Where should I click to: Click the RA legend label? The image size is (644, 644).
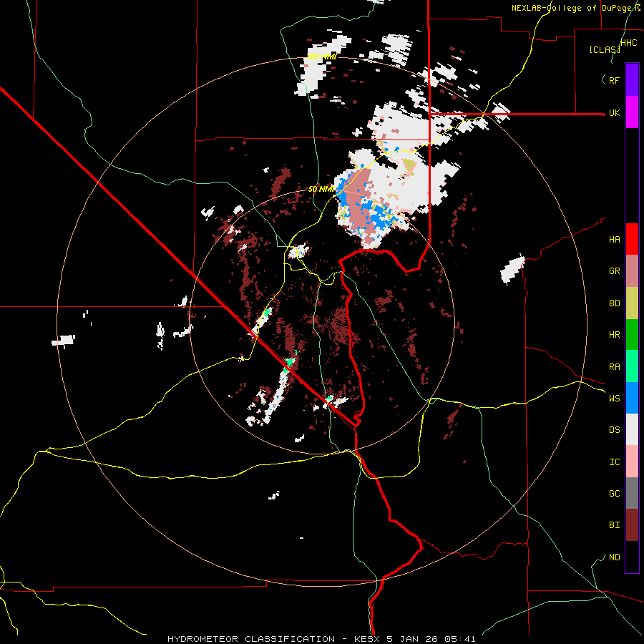[x=614, y=367]
